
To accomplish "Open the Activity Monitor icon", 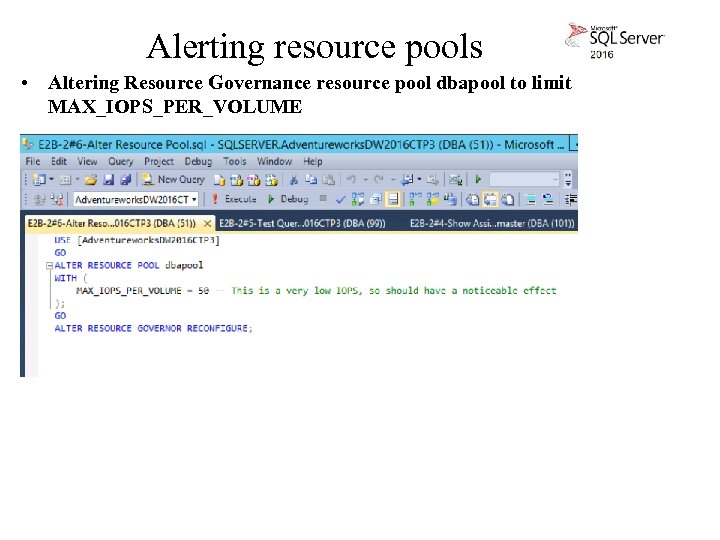I will coord(456,180).
